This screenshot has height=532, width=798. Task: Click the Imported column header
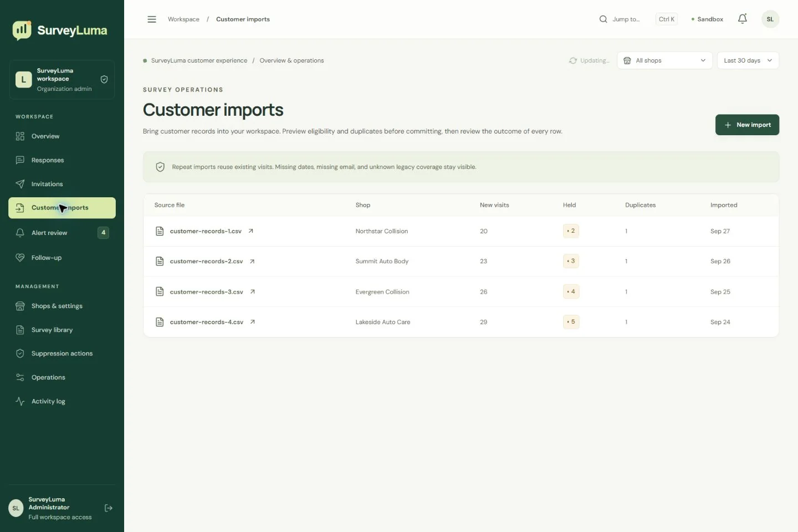pyautogui.click(x=724, y=205)
